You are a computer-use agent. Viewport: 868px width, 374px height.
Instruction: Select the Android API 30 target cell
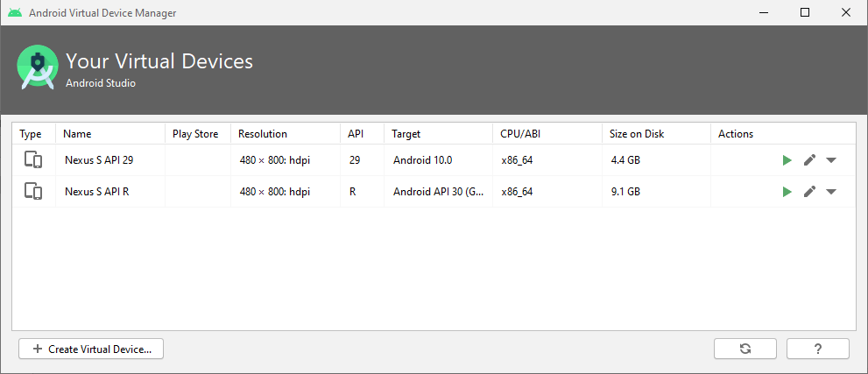click(437, 192)
